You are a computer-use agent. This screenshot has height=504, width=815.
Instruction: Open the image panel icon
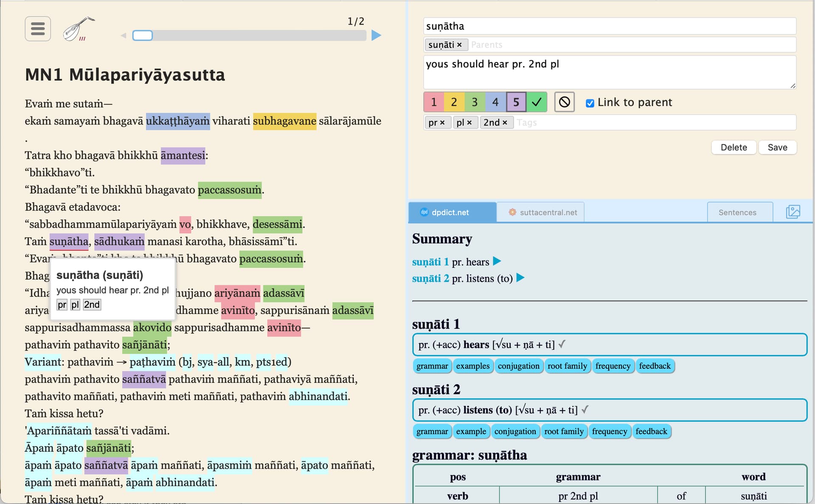[793, 212]
